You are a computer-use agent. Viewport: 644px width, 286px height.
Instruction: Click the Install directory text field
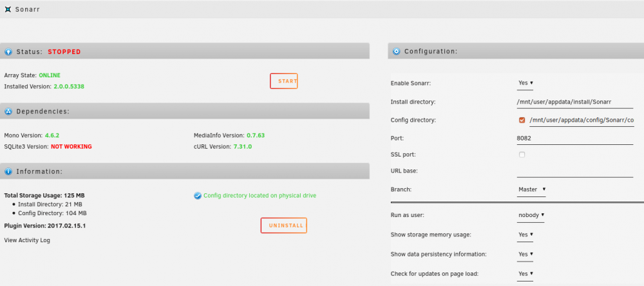point(575,102)
